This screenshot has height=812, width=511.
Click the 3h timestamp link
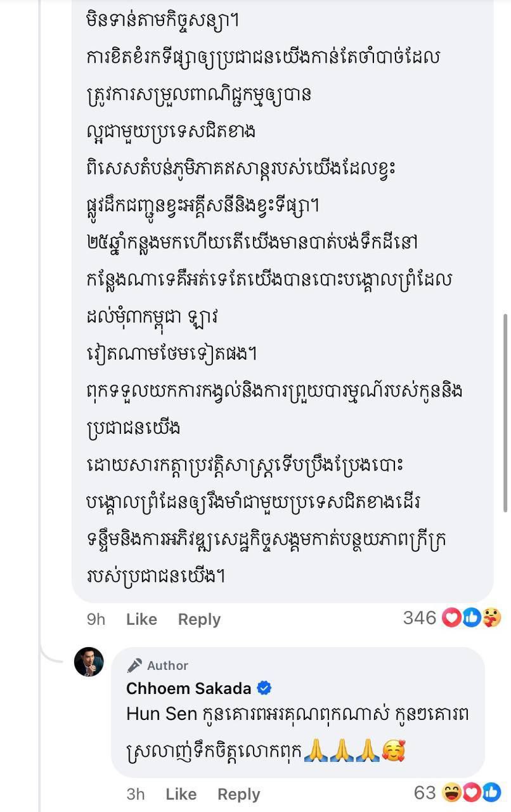click(135, 794)
